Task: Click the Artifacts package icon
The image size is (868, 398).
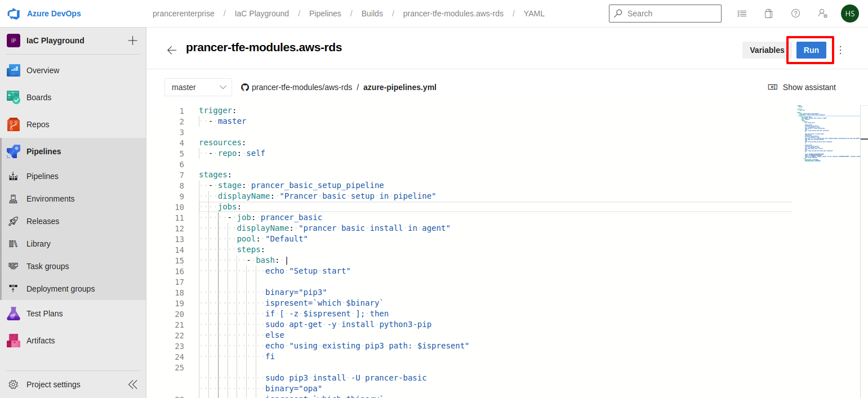Action: point(14,341)
